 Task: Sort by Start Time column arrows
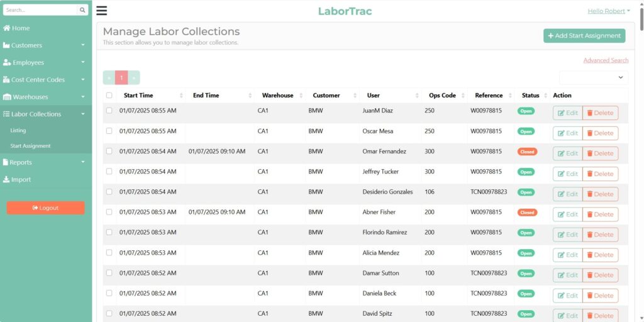[181, 96]
